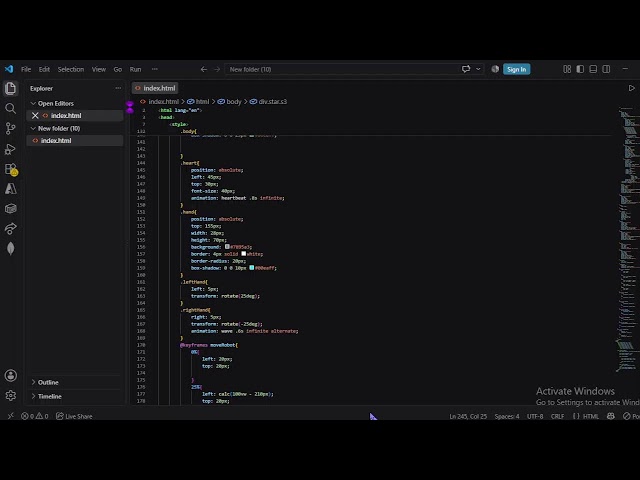Image resolution: width=640 pixels, height=480 pixels.
Task: Click the CRLF line ending indicator
Action: pyautogui.click(x=558, y=416)
